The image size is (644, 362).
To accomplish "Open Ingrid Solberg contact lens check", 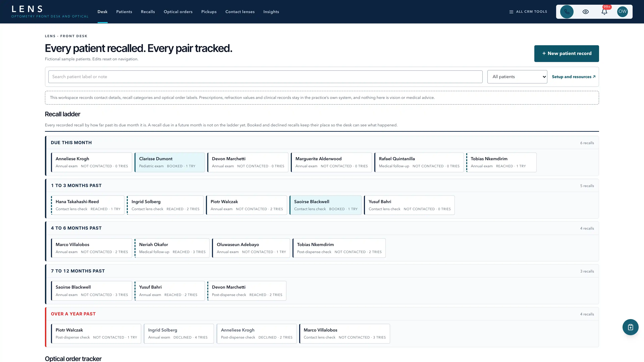I will [x=165, y=205].
